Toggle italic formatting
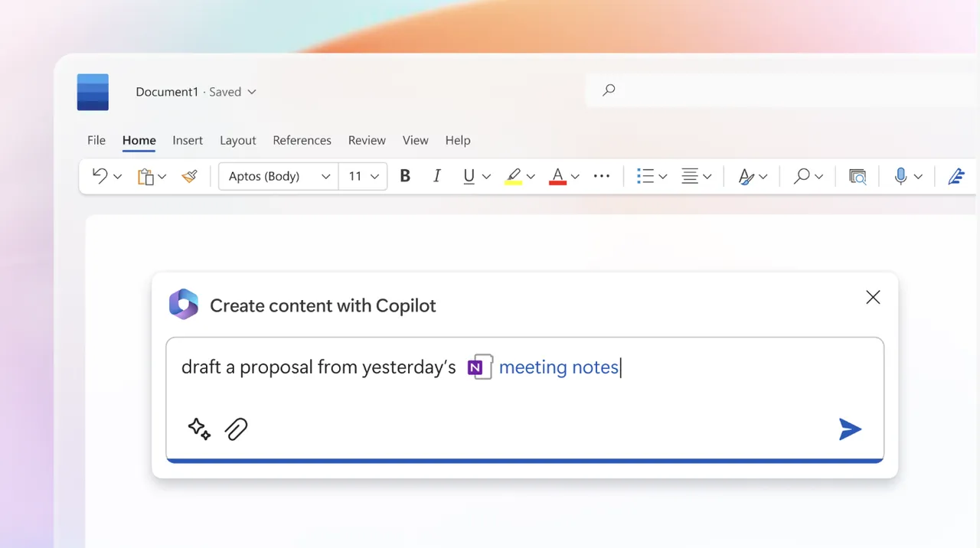The image size is (980, 548). (436, 175)
